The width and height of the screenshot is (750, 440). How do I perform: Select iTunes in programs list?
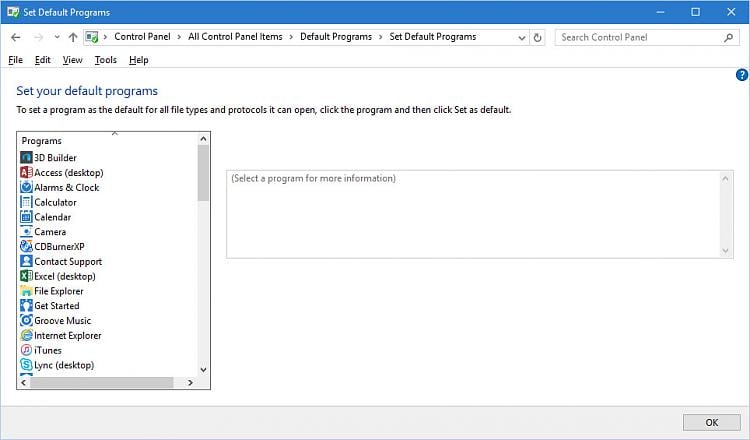(48, 351)
